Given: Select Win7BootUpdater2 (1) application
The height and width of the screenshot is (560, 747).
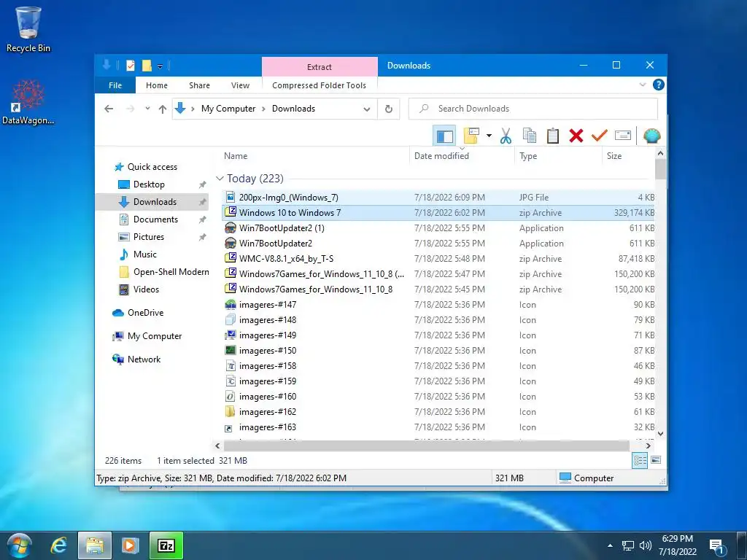Looking at the screenshot, I should (282, 228).
